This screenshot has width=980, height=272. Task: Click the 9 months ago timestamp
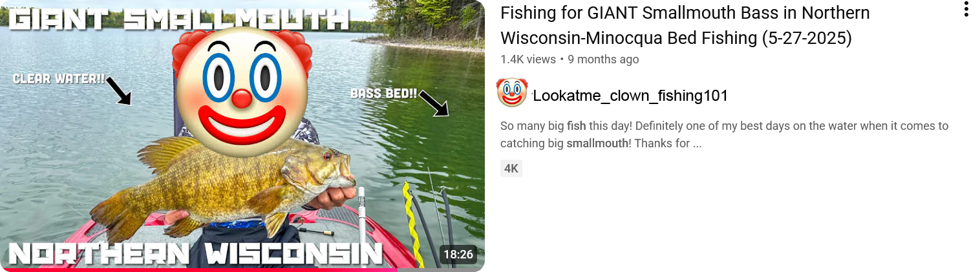(x=603, y=59)
